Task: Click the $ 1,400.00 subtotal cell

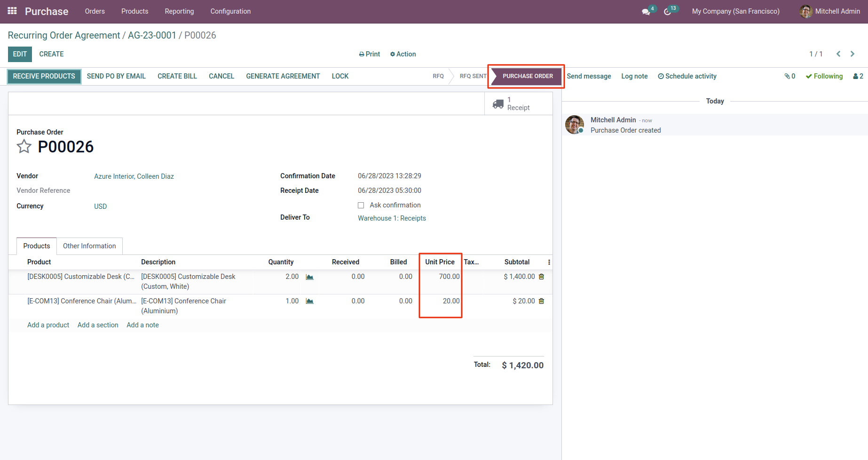Action: click(519, 277)
